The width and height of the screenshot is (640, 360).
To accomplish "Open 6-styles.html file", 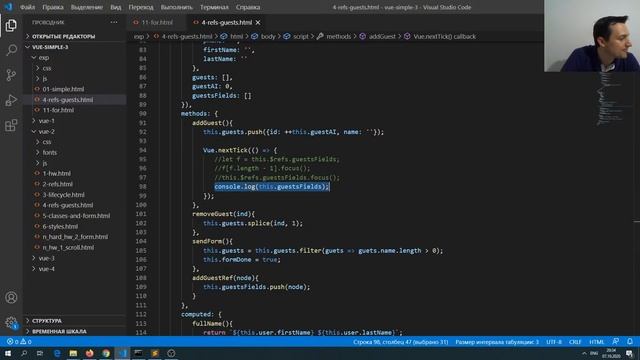I will 60,227.
